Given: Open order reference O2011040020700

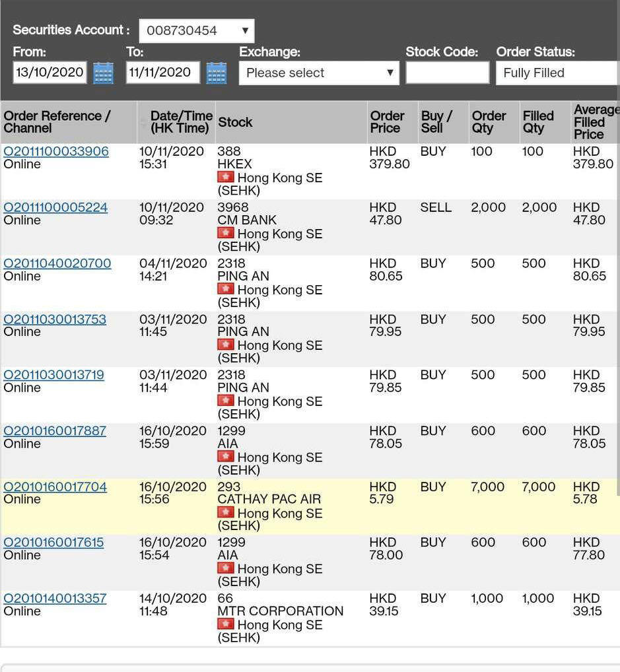Looking at the screenshot, I should click(x=57, y=263).
